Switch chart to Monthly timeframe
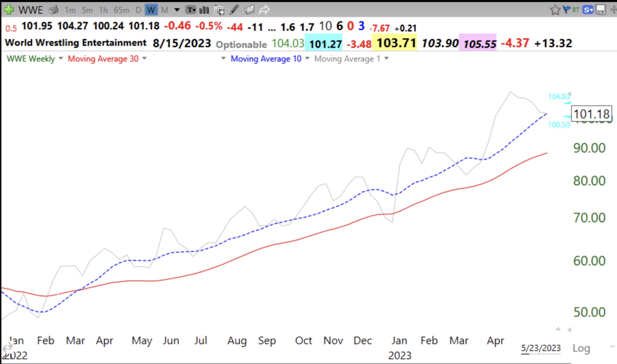This screenshot has width=617, height=364. [x=164, y=10]
